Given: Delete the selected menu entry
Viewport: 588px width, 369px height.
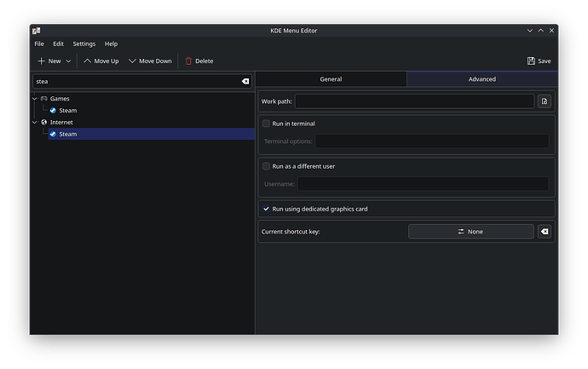Looking at the screenshot, I should [199, 61].
